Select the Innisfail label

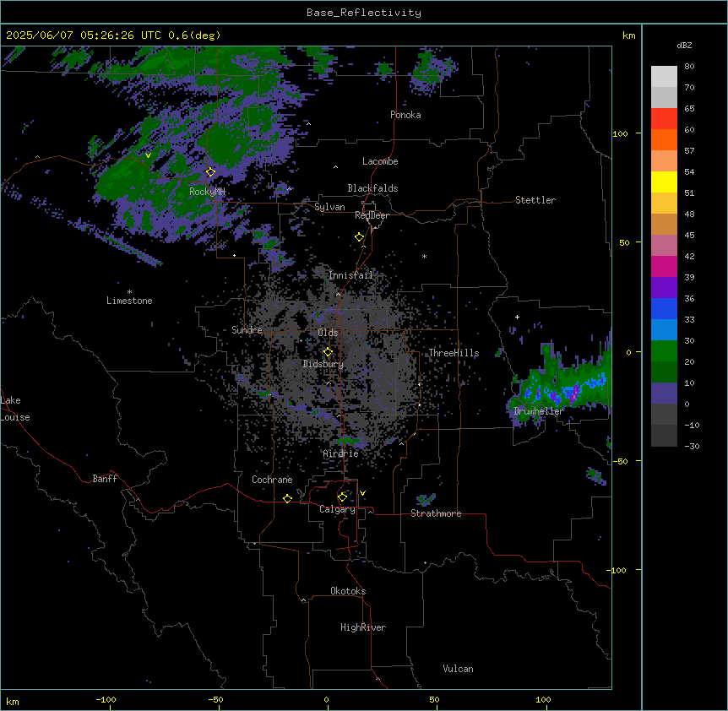click(350, 275)
